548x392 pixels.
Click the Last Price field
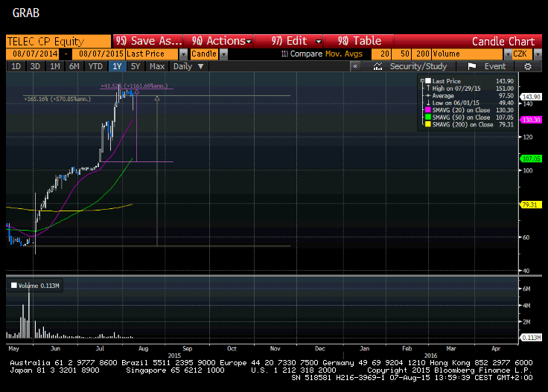[x=152, y=54]
